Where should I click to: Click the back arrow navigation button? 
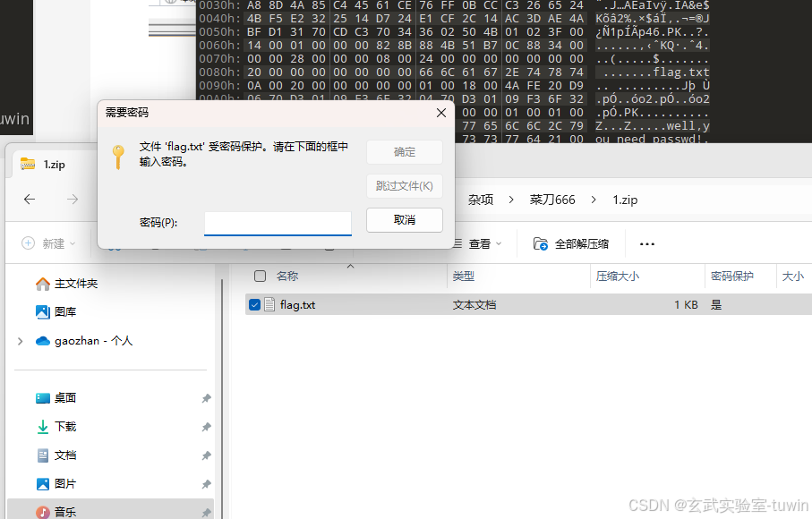point(30,200)
